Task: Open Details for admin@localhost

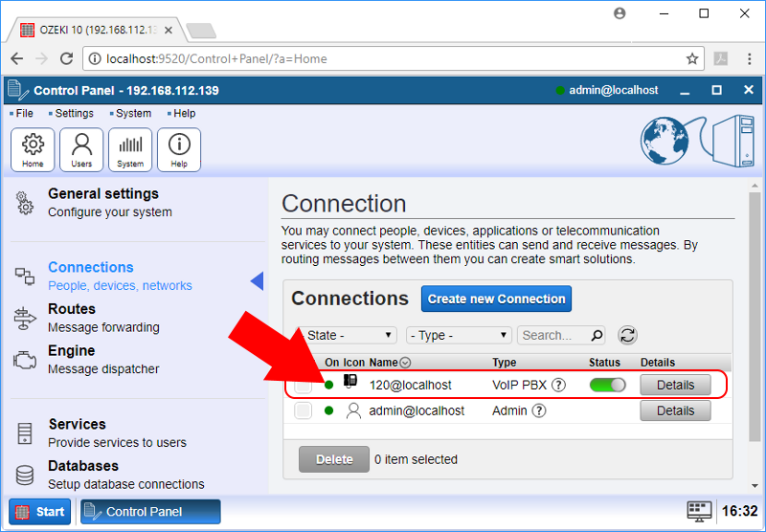Action: [x=675, y=410]
